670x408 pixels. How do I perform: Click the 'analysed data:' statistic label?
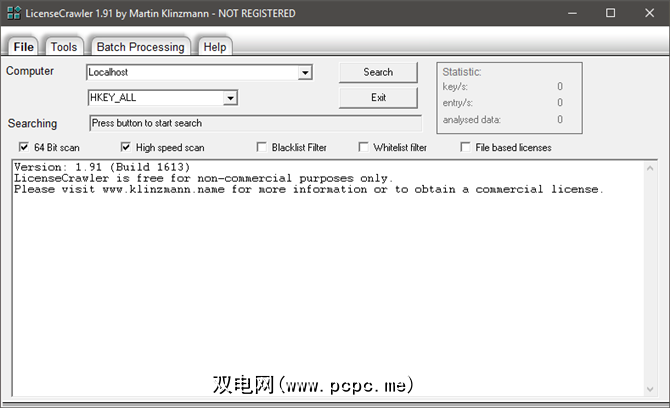472,120
